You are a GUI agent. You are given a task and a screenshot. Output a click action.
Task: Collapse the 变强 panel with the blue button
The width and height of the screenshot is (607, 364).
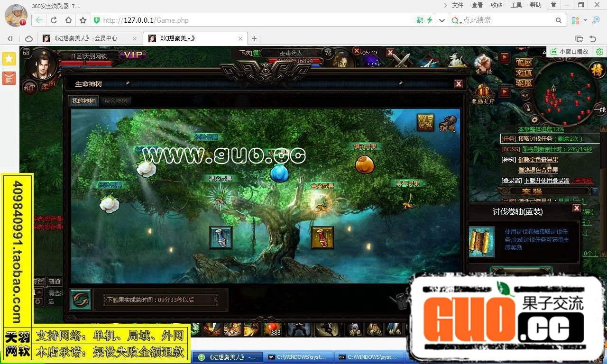pyautogui.click(x=595, y=191)
